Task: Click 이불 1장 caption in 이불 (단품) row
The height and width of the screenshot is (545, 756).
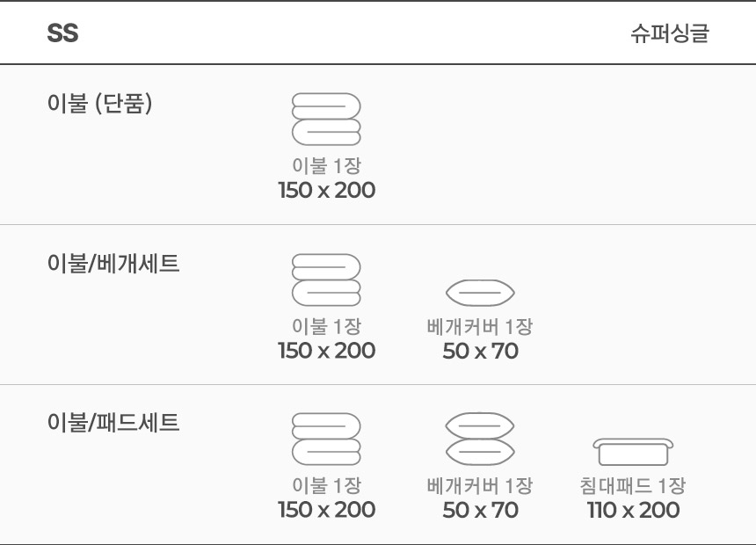Action: 326,166
